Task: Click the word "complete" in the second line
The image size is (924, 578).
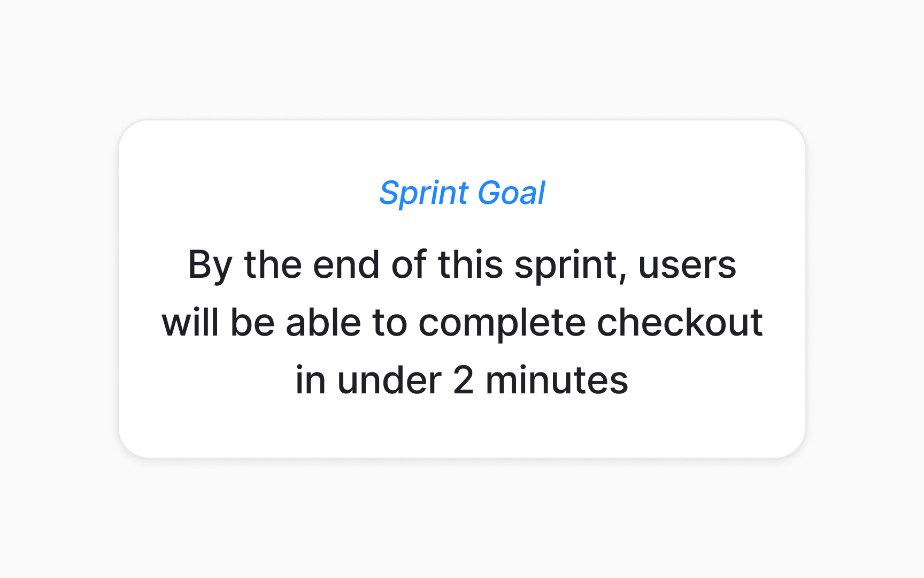Action: [x=502, y=323]
